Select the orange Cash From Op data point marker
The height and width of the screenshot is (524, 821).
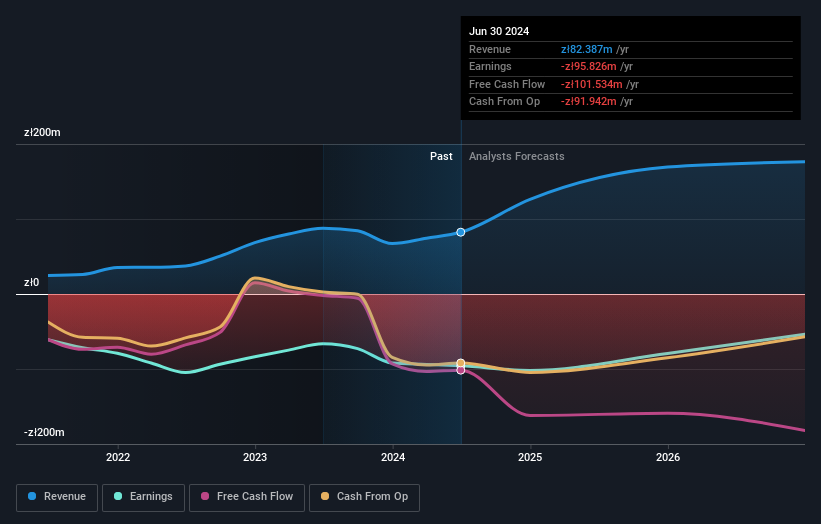(461, 363)
